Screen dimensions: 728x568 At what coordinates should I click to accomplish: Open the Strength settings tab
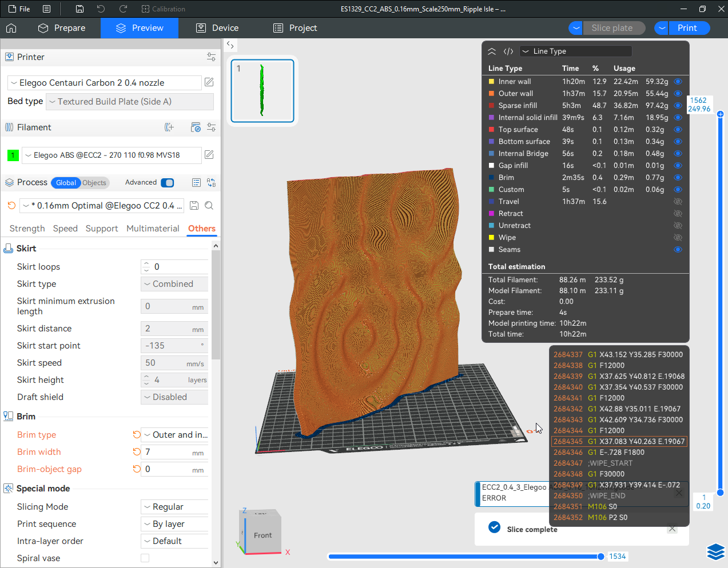(x=27, y=229)
